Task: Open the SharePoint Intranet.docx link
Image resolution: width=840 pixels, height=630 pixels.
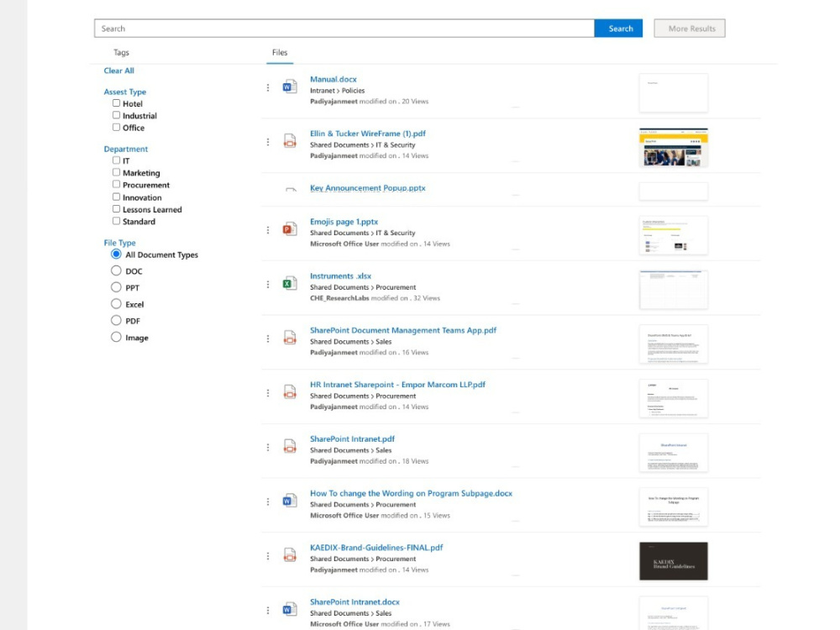Action: pos(354,602)
